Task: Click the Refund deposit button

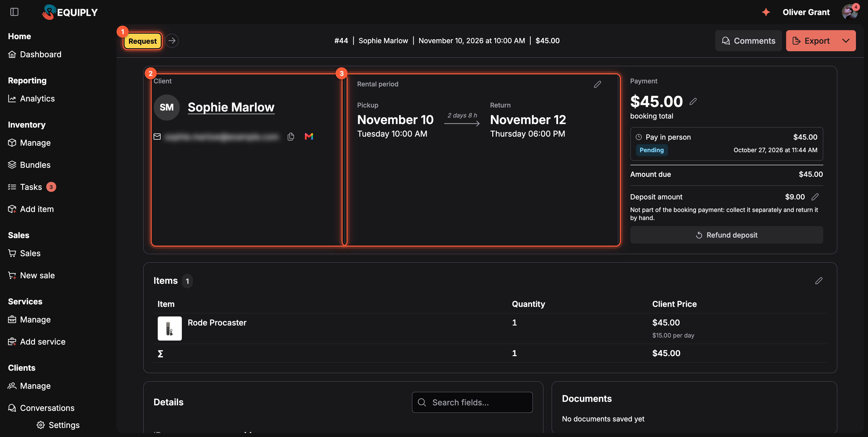Action: (x=727, y=235)
